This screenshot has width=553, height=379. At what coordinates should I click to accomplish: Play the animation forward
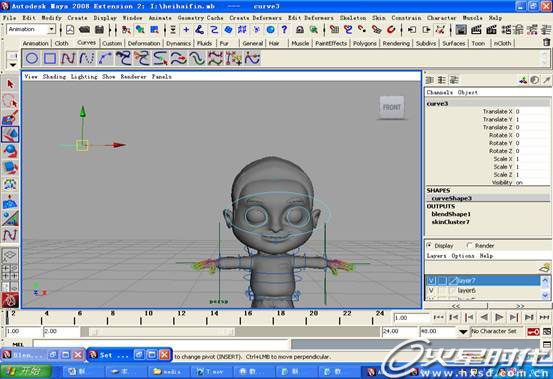499,318
